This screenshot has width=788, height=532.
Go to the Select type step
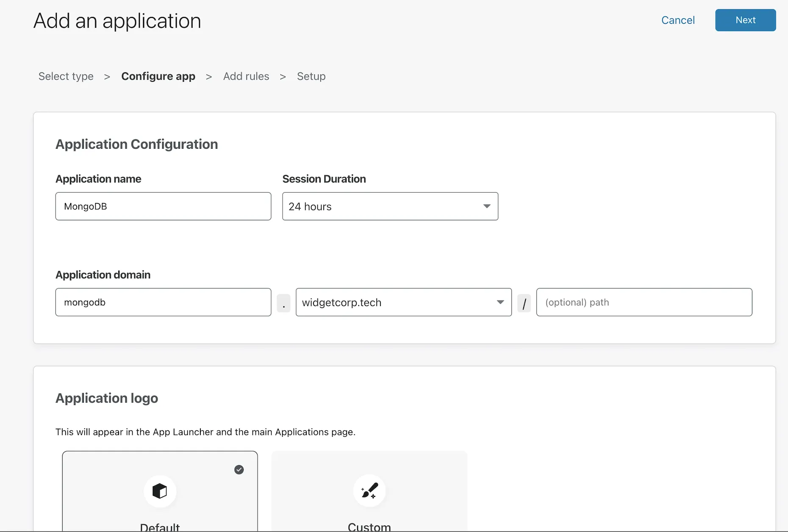point(66,76)
